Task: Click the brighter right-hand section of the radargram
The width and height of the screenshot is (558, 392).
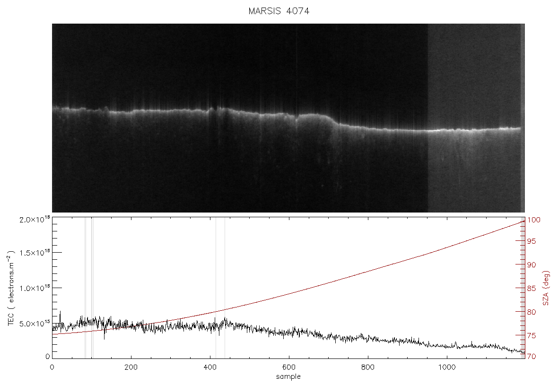Action: click(x=474, y=118)
